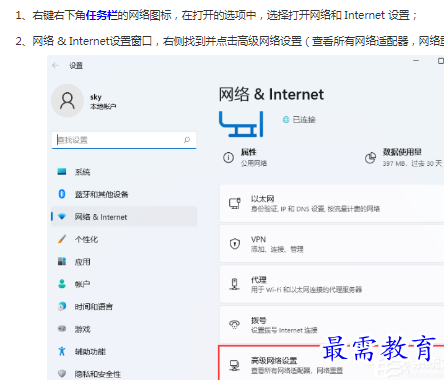Open the VPN settings card
Screen dimensions: 444x380
[332, 244]
